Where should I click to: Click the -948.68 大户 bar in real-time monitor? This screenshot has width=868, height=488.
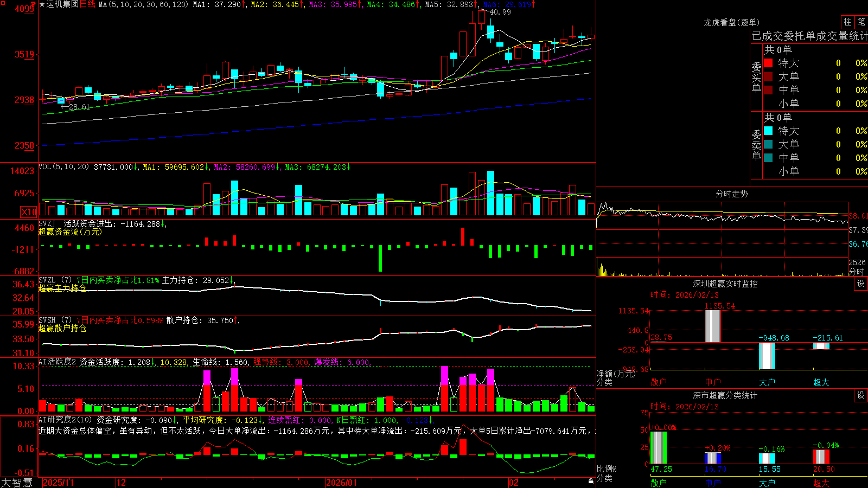767,356
